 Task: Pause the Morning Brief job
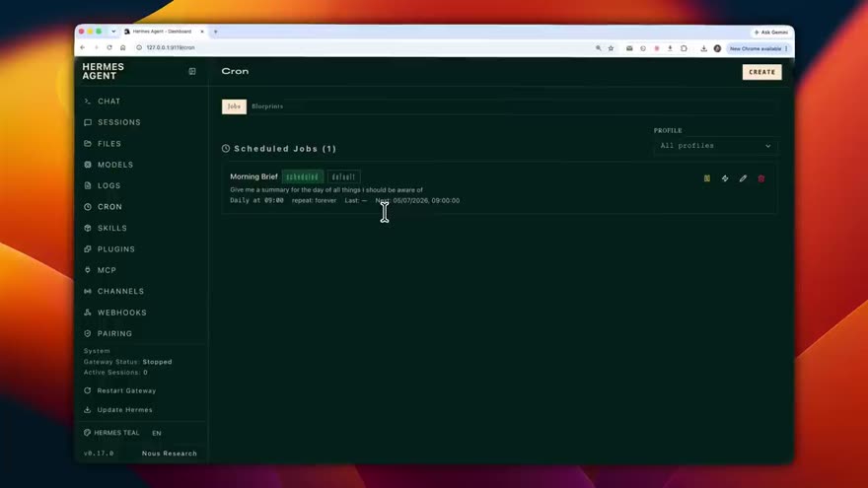coord(707,178)
